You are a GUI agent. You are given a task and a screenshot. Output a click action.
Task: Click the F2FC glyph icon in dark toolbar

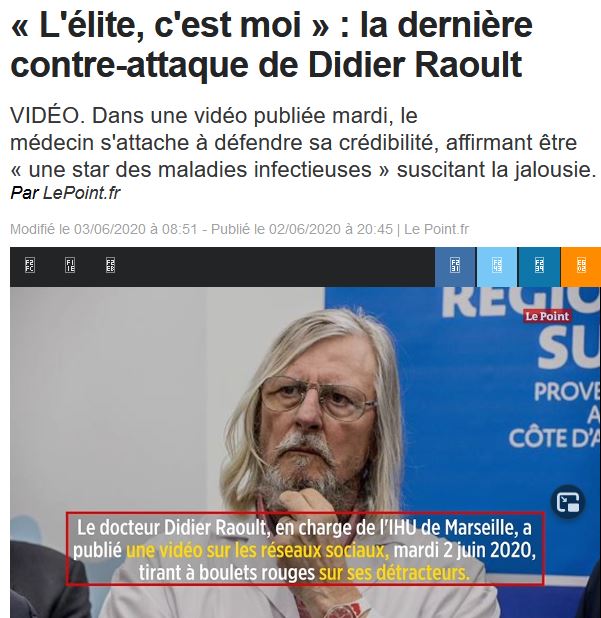30,265
